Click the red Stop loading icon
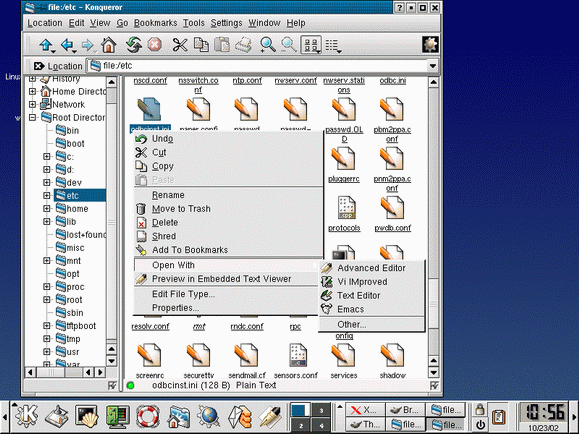 point(154,45)
